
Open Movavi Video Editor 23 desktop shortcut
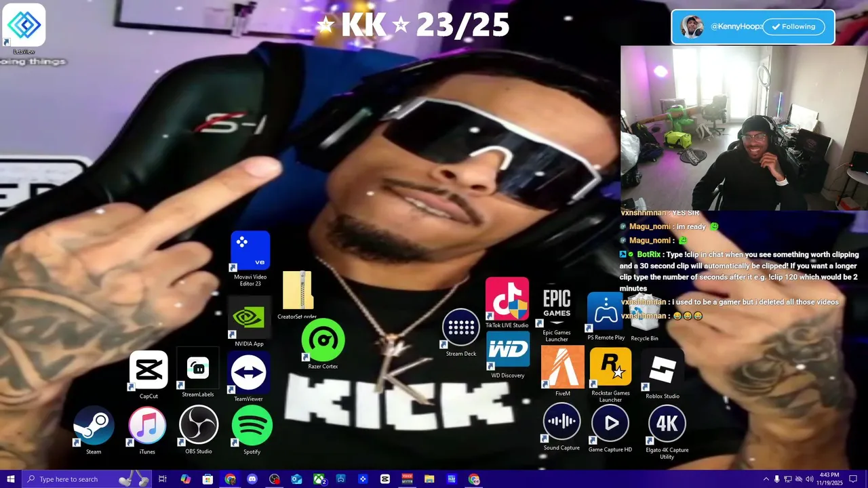(250, 258)
